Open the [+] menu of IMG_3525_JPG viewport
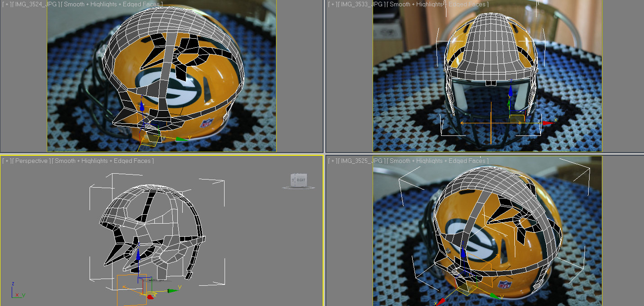Image resolution: width=644 pixels, height=306 pixels. 333,161
